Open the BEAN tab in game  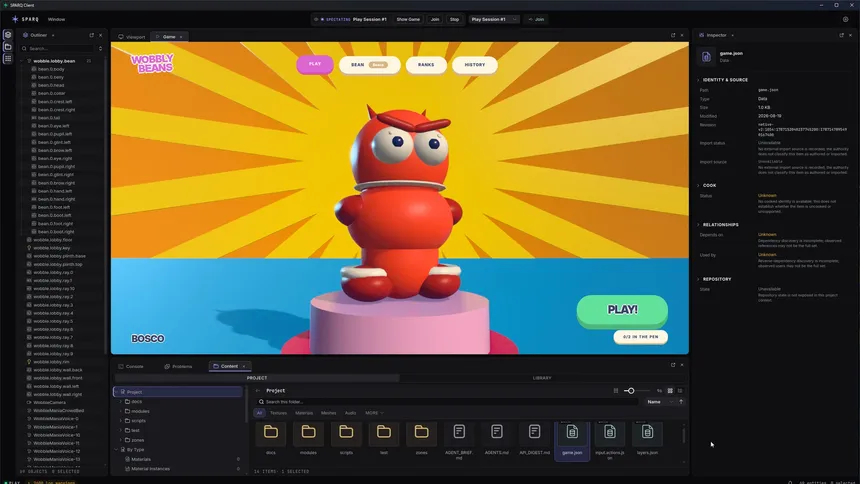coord(369,65)
